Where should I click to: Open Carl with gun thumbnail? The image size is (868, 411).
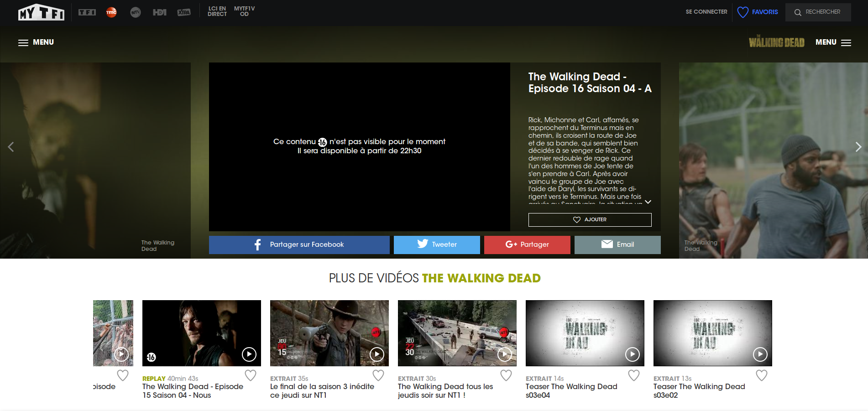(329, 333)
